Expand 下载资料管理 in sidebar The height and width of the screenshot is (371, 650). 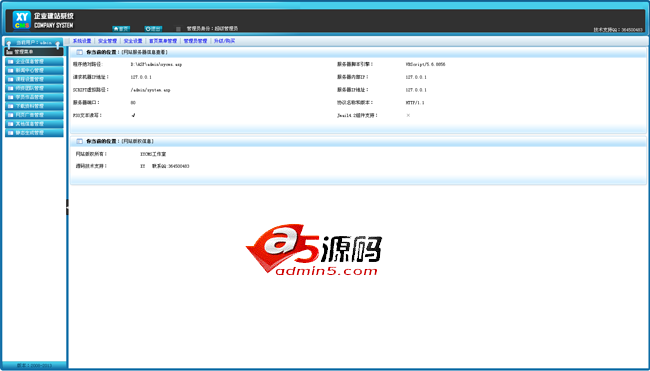(x=34, y=106)
